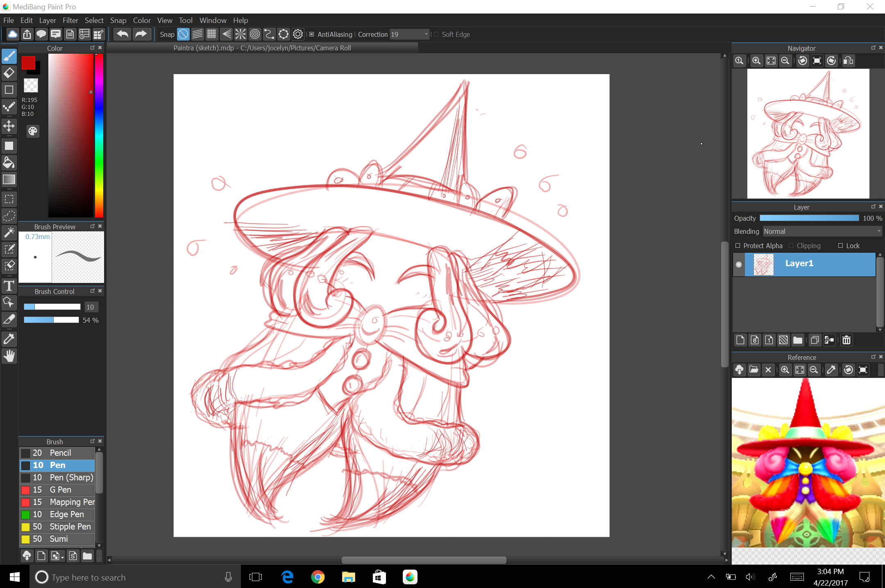Enable the concentric circle snap guide
The height and width of the screenshot is (588, 885).
pos(255,34)
